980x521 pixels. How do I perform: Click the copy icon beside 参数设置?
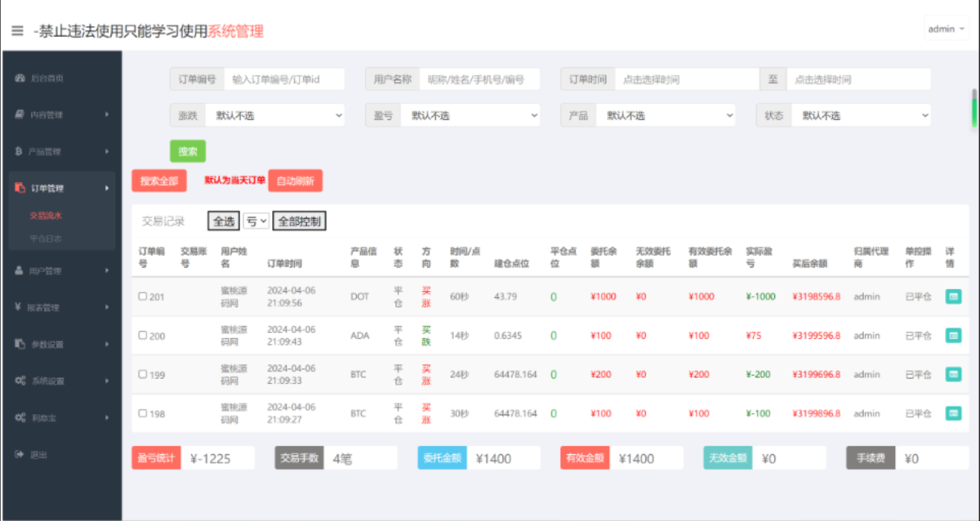[x=20, y=344]
